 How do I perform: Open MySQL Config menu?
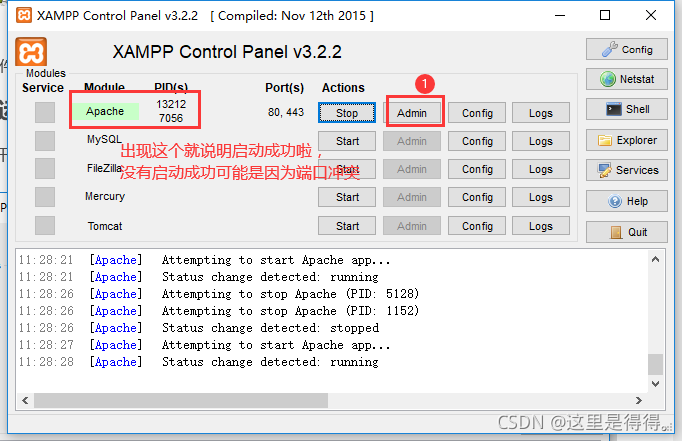click(477, 141)
